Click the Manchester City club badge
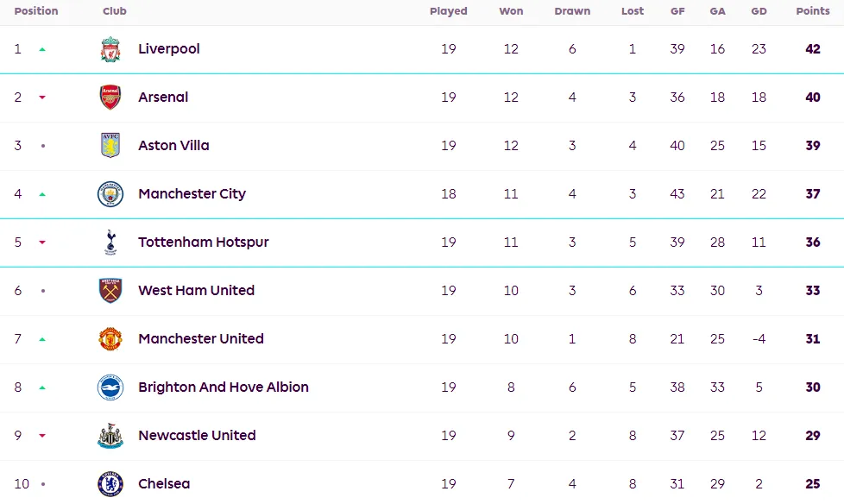The height and width of the screenshot is (504, 844). click(x=110, y=194)
